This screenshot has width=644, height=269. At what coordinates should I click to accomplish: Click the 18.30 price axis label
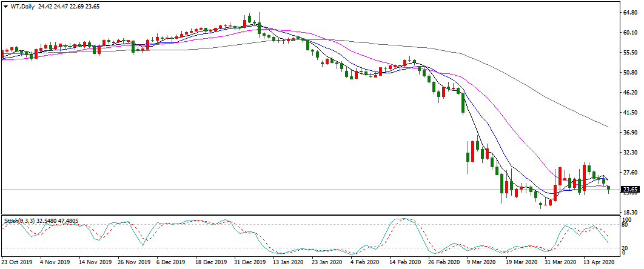(x=628, y=213)
